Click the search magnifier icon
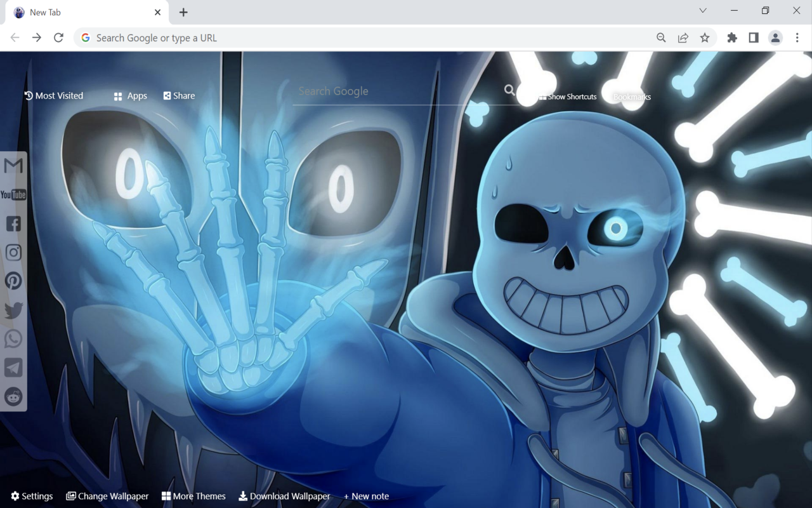 tap(509, 90)
